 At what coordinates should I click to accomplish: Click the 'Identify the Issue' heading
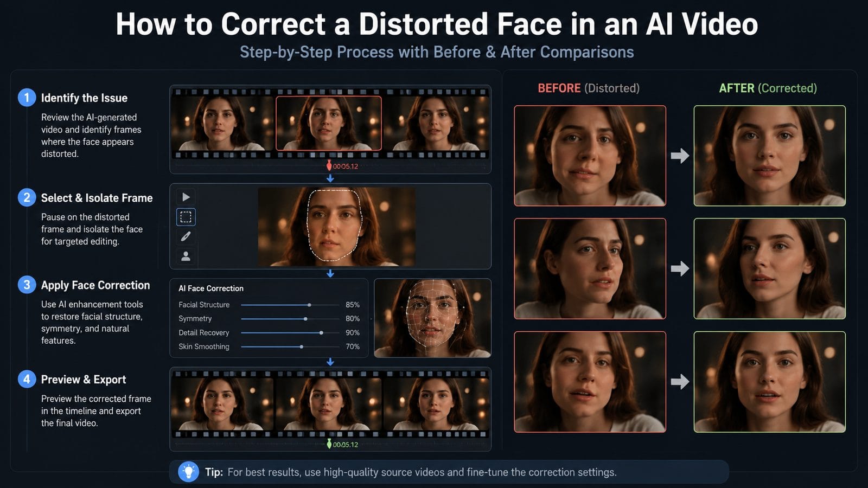point(84,98)
